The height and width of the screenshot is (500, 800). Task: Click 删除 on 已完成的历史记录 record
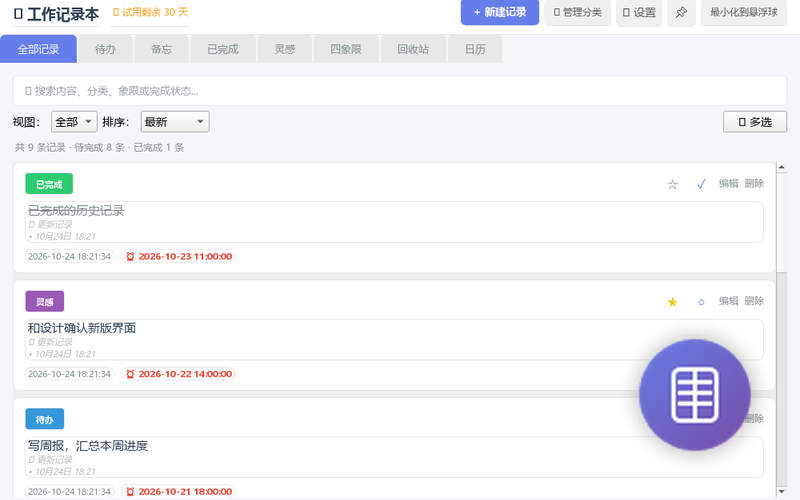click(754, 184)
